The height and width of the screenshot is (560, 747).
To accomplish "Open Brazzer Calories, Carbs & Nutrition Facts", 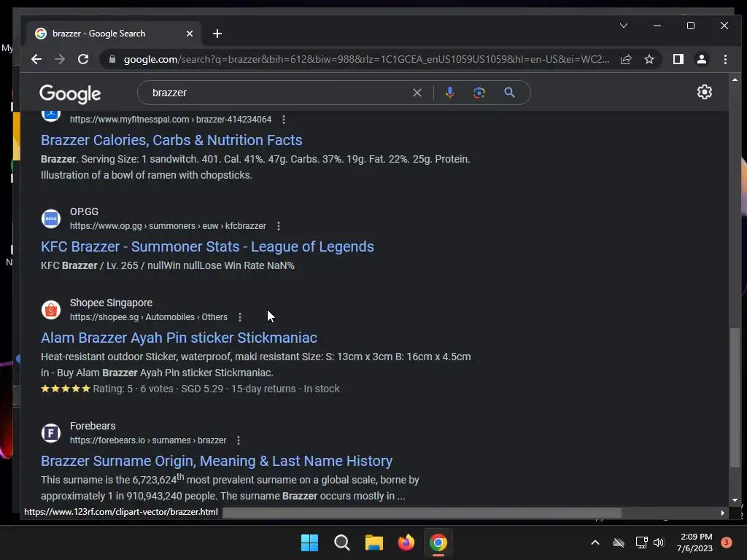I will coord(171,140).
